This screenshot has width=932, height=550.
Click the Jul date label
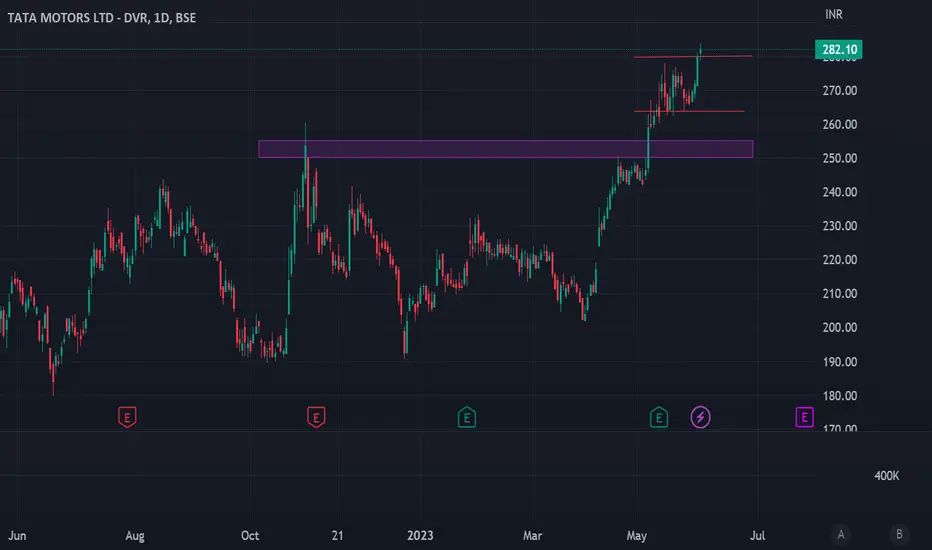(757, 536)
